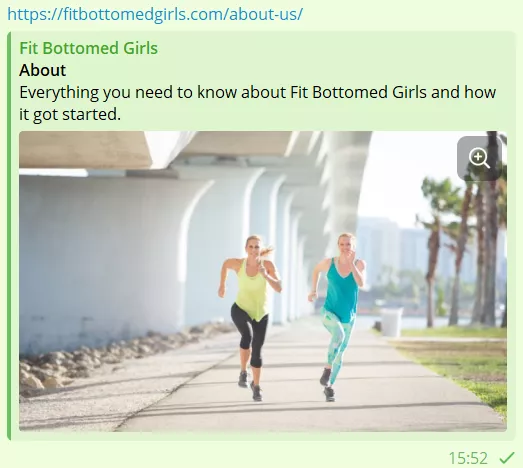
Task: Select the Fit Bottomed Girls site name
Action: click(x=88, y=48)
